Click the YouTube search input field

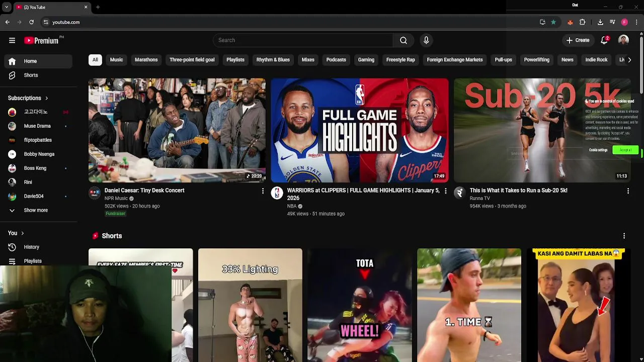(x=303, y=40)
